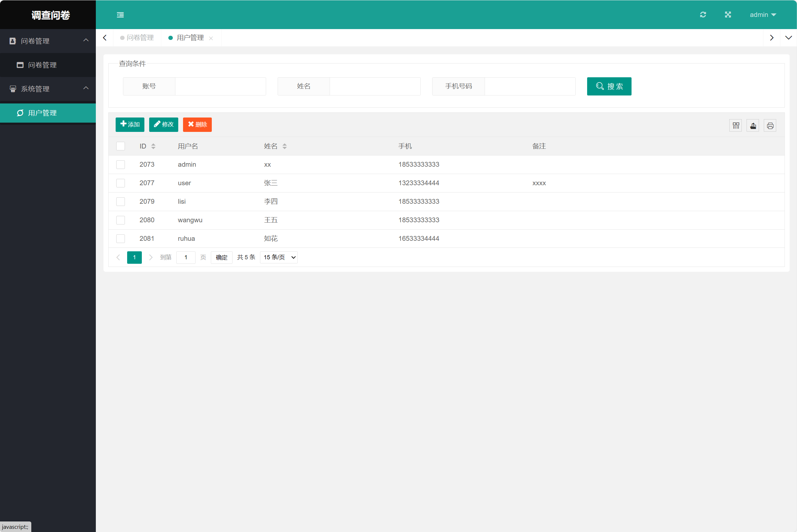This screenshot has height=532, width=797.
Task: Open 问卷管理 submenu item in sidebar
Action: point(42,65)
